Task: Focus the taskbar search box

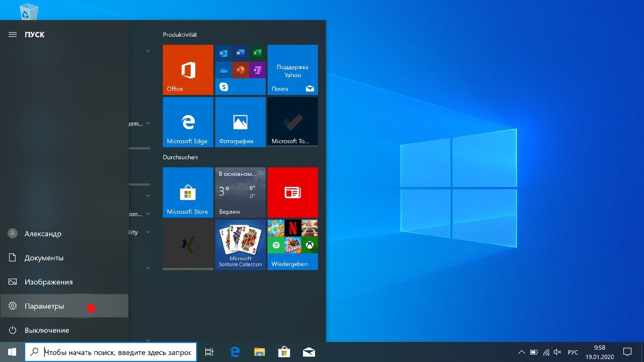Action: (111, 352)
